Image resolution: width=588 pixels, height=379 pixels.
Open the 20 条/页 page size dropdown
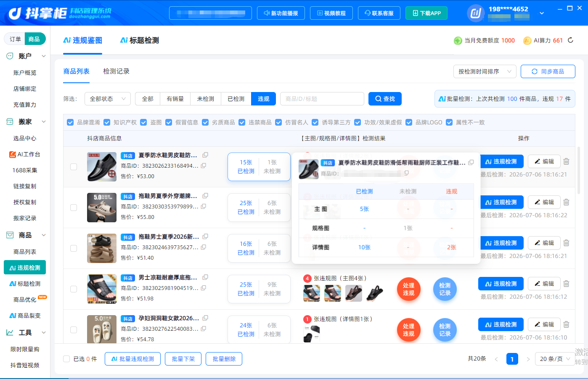555,359
